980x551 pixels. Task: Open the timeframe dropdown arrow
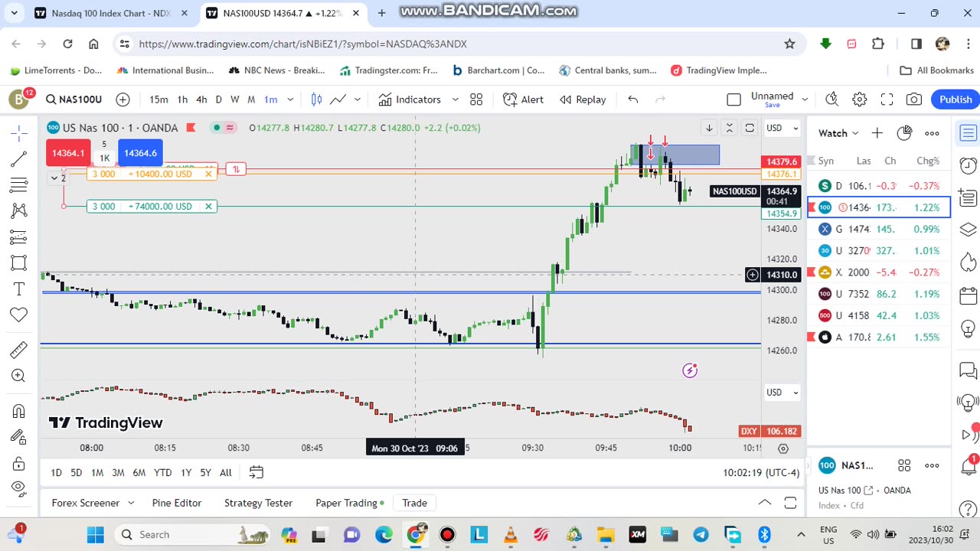point(290,99)
